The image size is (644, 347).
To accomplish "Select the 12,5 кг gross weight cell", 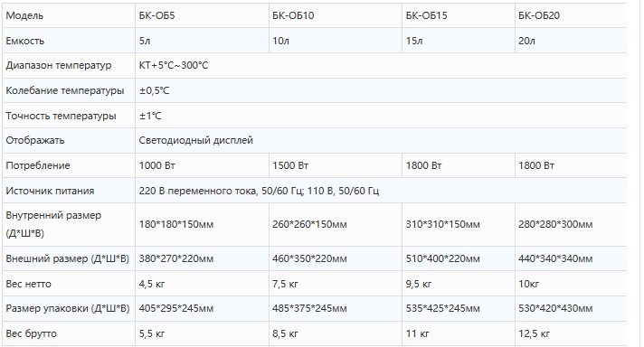I will [571, 333].
